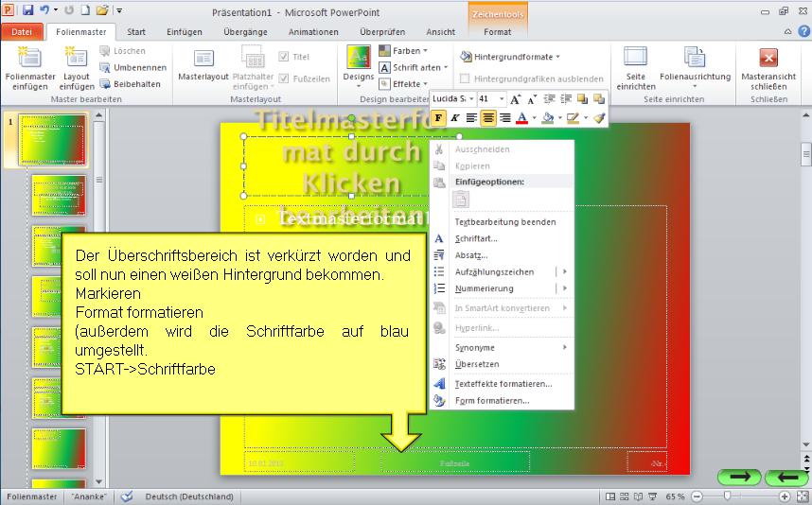812x505 pixels.
Task: Toggle the Fußzeilen checkbox
Action: pyautogui.click(x=284, y=79)
